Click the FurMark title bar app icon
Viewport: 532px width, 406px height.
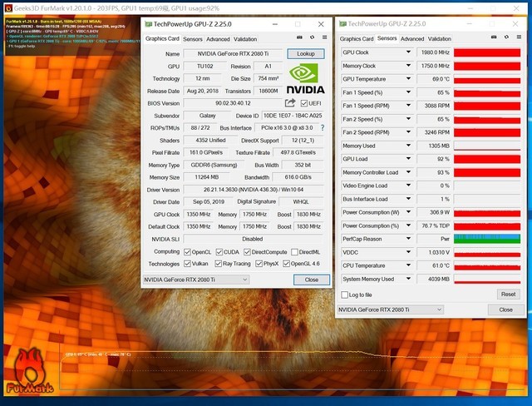(8, 8)
